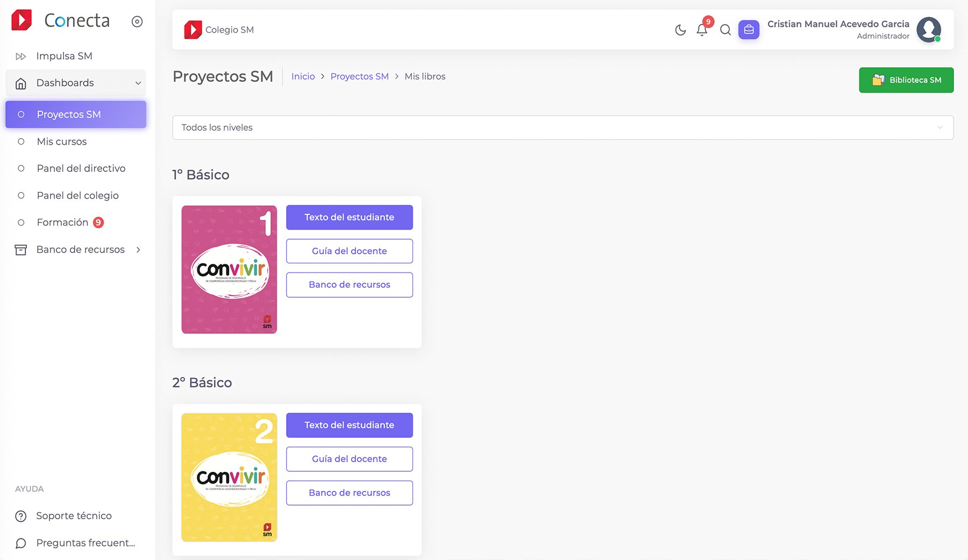The image size is (968, 560).
Task: Expand Banco de recursos sidebar chevron
Action: click(138, 250)
